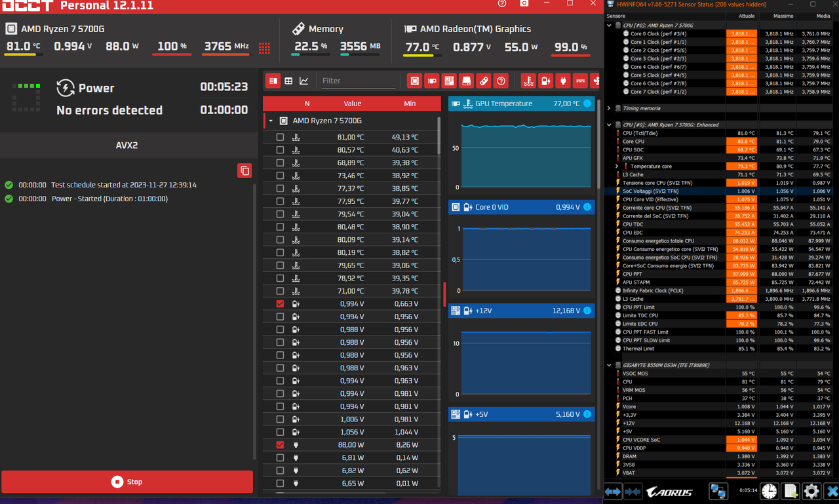Toggle the temperature sensor type filter

(x=528, y=81)
